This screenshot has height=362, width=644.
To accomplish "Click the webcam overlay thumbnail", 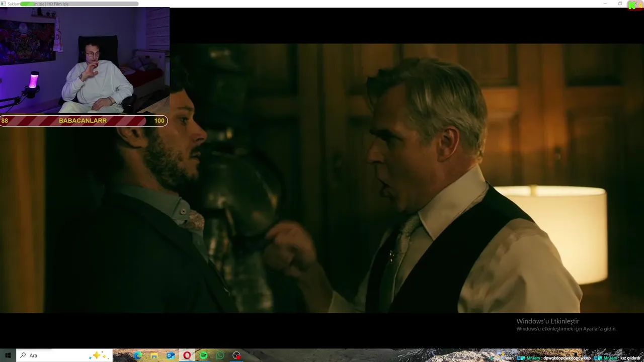I will [85, 61].
